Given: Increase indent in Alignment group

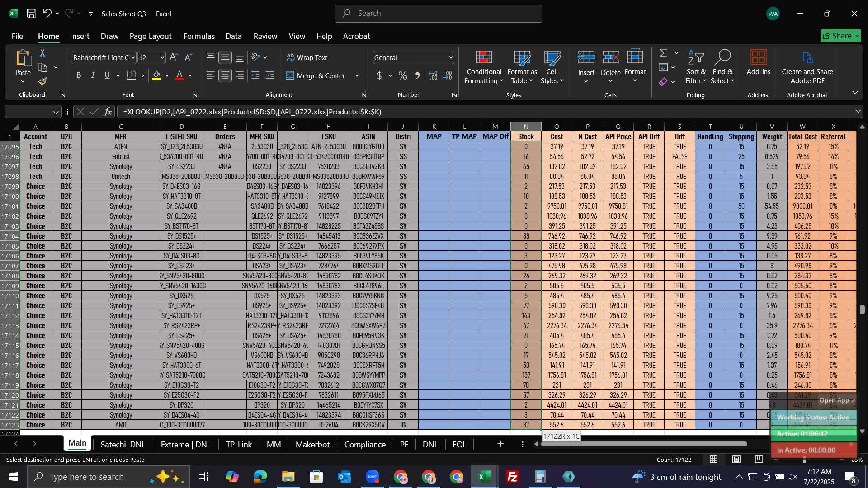Looking at the screenshot, I should (270, 75).
